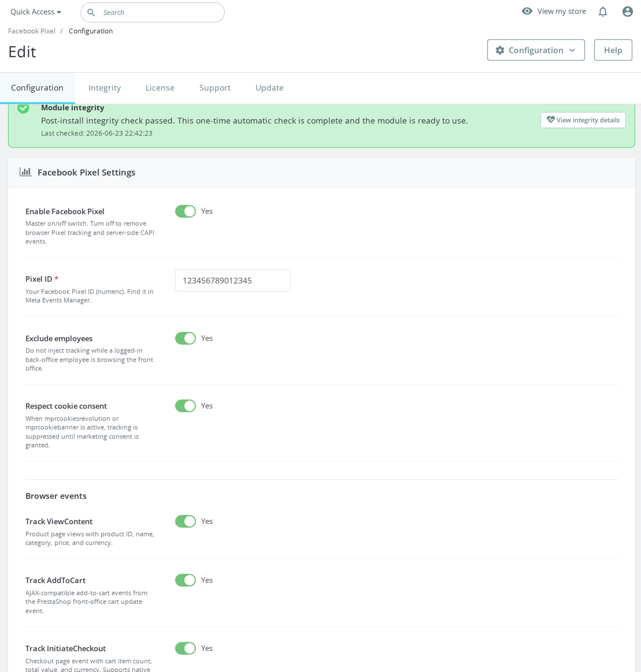Click the eye icon beside View my store
The height and width of the screenshot is (672, 641).
(x=527, y=11)
